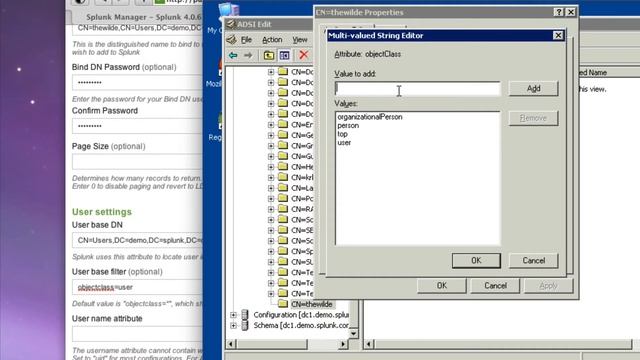Click the Add button in String Editor
The image size is (640, 360).
click(x=533, y=88)
